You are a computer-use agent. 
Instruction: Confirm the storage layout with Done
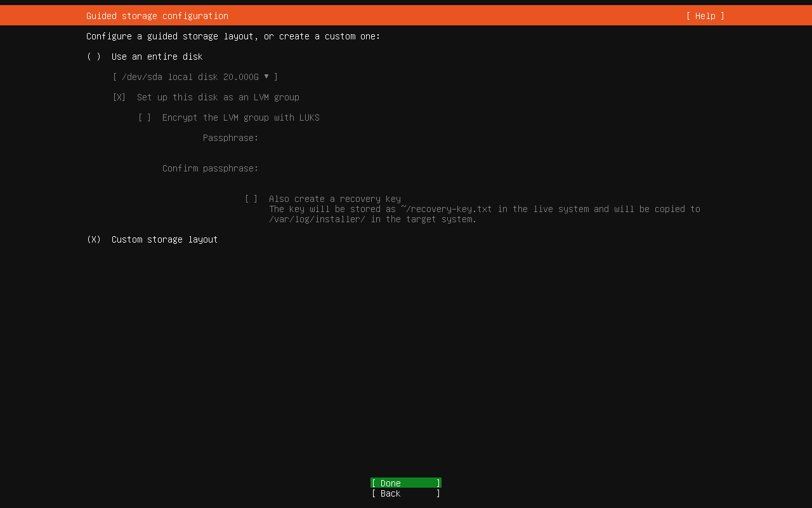coord(405,483)
